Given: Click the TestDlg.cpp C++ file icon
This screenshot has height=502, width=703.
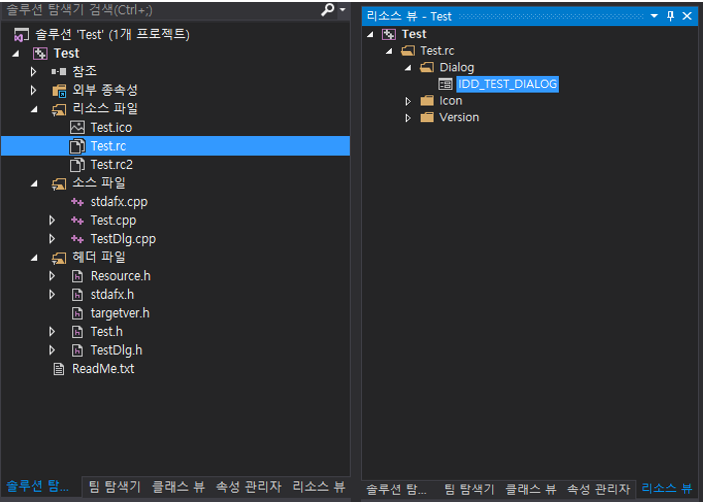Looking at the screenshot, I should [x=77, y=239].
